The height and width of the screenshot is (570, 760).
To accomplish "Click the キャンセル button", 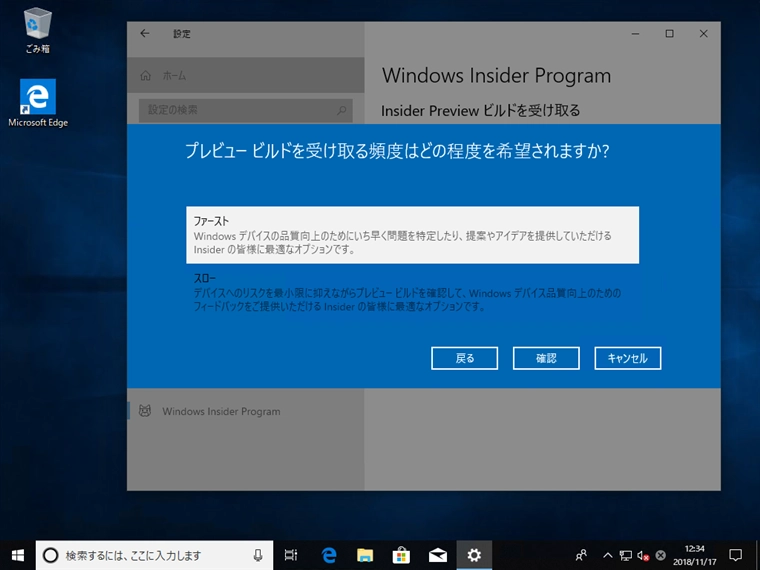I will [x=628, y=358].
